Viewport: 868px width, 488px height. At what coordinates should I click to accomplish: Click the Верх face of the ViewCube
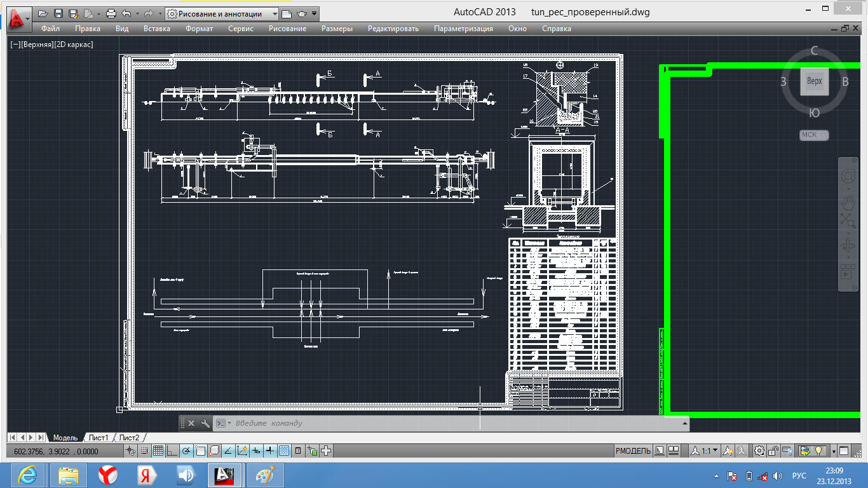point(815,81)
